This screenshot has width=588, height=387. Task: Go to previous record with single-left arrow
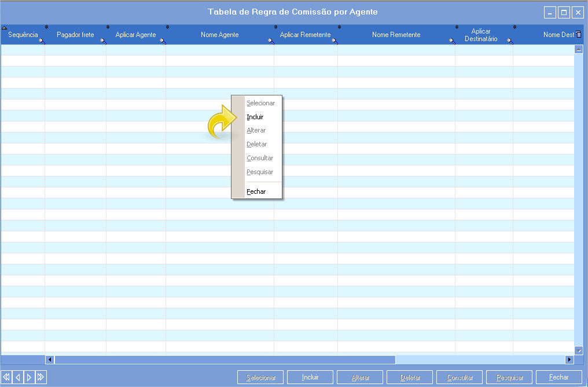point(17,377)
